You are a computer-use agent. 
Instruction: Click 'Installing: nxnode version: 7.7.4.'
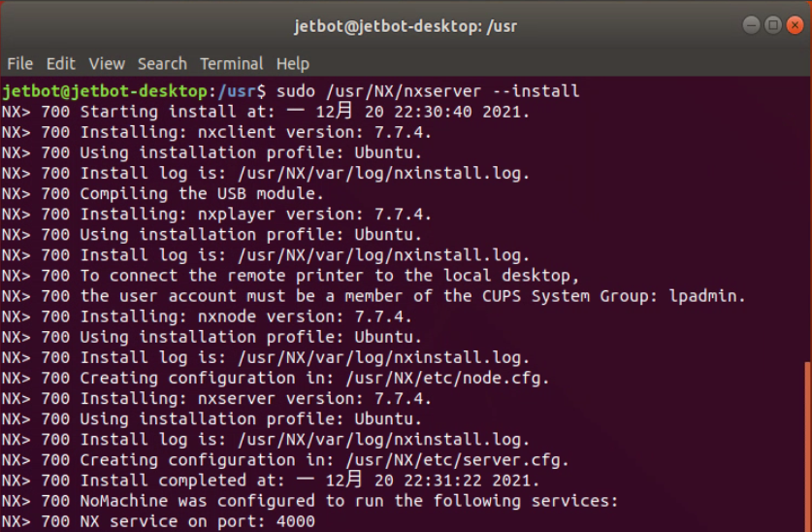point(246,316)
